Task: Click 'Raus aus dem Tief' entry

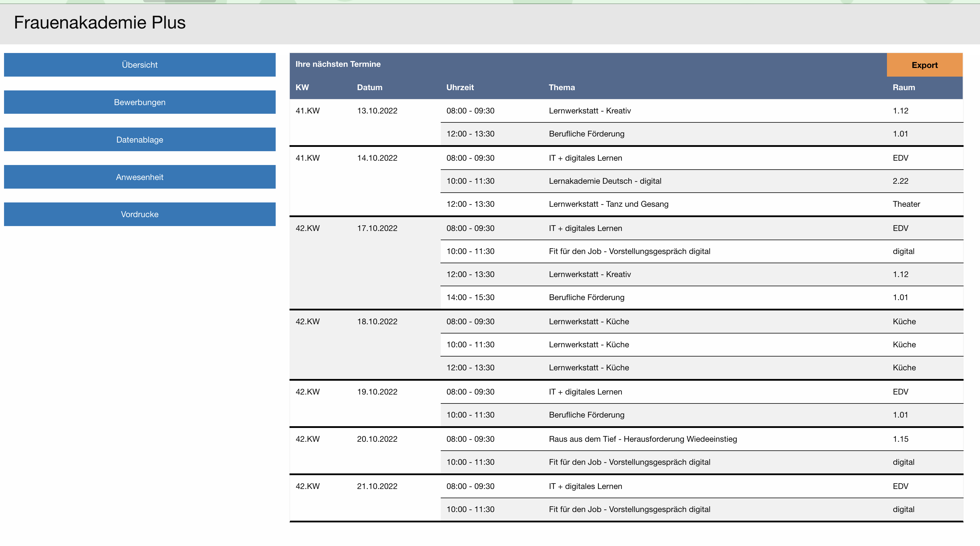Action: 643,439
